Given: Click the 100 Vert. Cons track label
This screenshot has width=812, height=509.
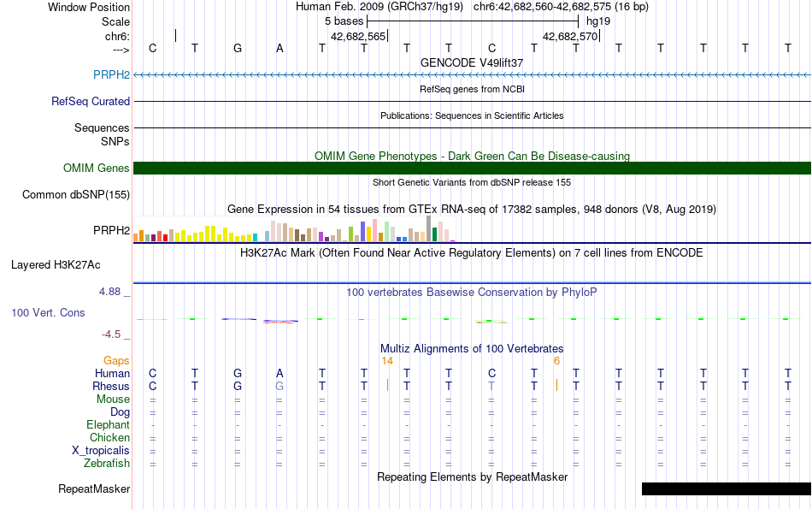Looking at the screenshot, I should pos(48,312).
